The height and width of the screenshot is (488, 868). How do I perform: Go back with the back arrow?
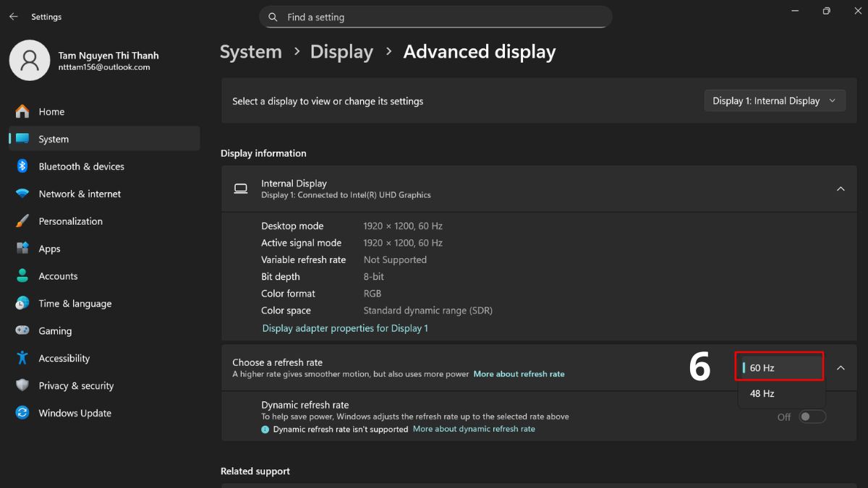click(13, 17)
